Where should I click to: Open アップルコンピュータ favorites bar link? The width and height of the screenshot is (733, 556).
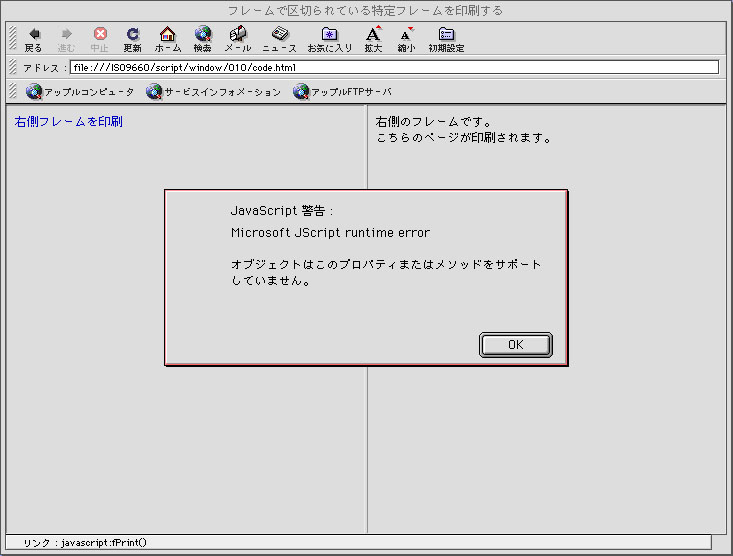point(80,92)
